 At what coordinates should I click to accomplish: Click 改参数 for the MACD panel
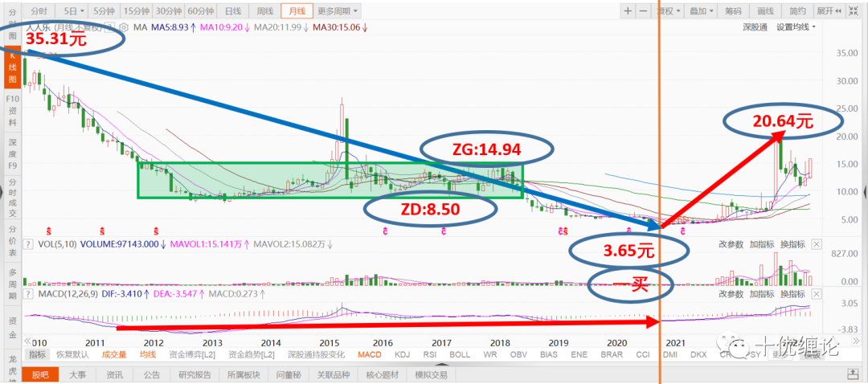(x=731, y=292)
